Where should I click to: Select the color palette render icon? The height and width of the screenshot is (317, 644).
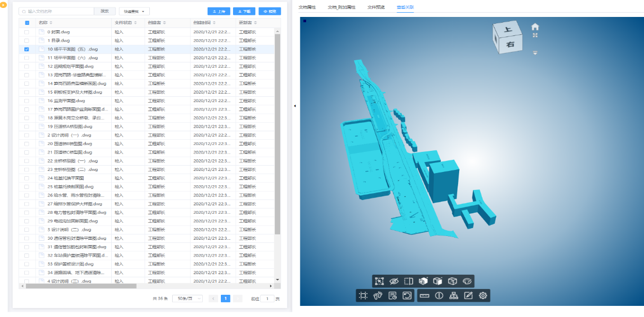click(467, 282)
